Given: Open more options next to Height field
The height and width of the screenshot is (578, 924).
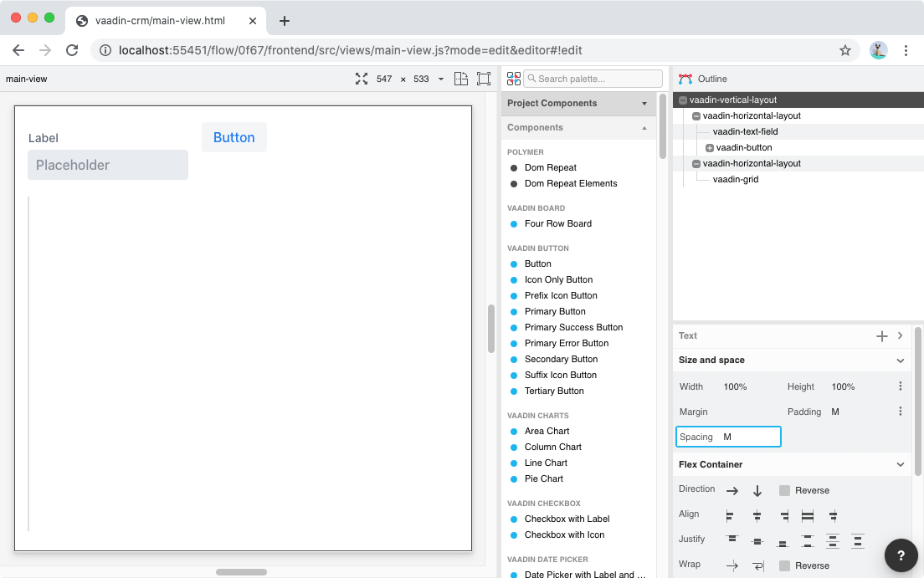Looking at the screenshot, I should tap(901, 386).
